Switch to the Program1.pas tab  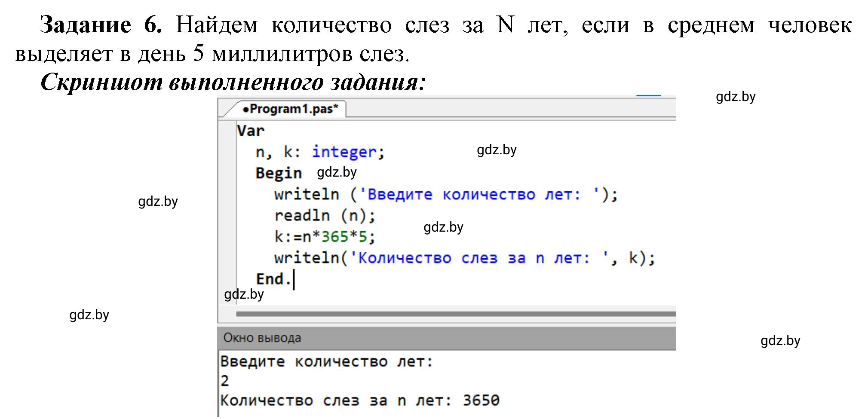(290, 109)
